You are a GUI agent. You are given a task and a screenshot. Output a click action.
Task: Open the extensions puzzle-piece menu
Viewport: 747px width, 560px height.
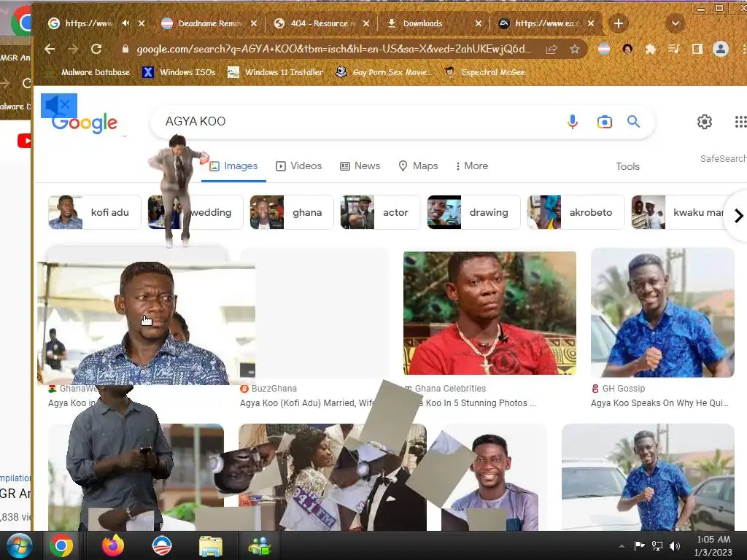tap(650, 49)
